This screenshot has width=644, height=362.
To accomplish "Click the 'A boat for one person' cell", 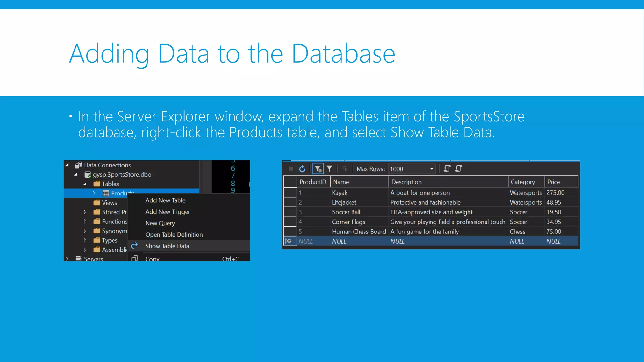I will tap(449, 192).
